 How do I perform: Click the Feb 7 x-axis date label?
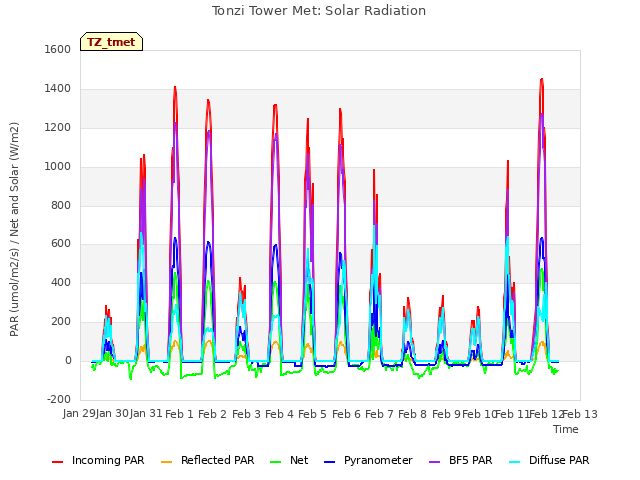pos(379,414)
